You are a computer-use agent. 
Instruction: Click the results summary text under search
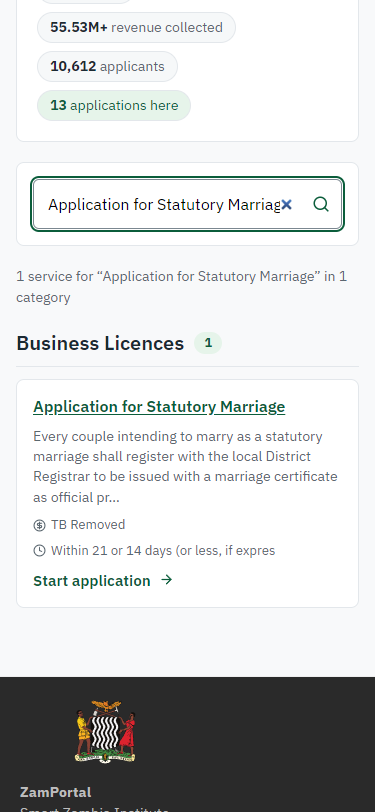(x=181, y=287)
